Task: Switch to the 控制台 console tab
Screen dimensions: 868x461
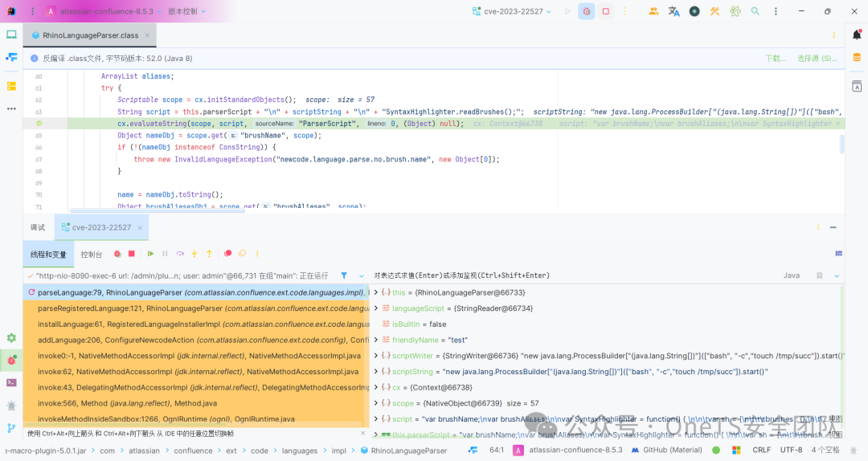Action: pos(92,254)
